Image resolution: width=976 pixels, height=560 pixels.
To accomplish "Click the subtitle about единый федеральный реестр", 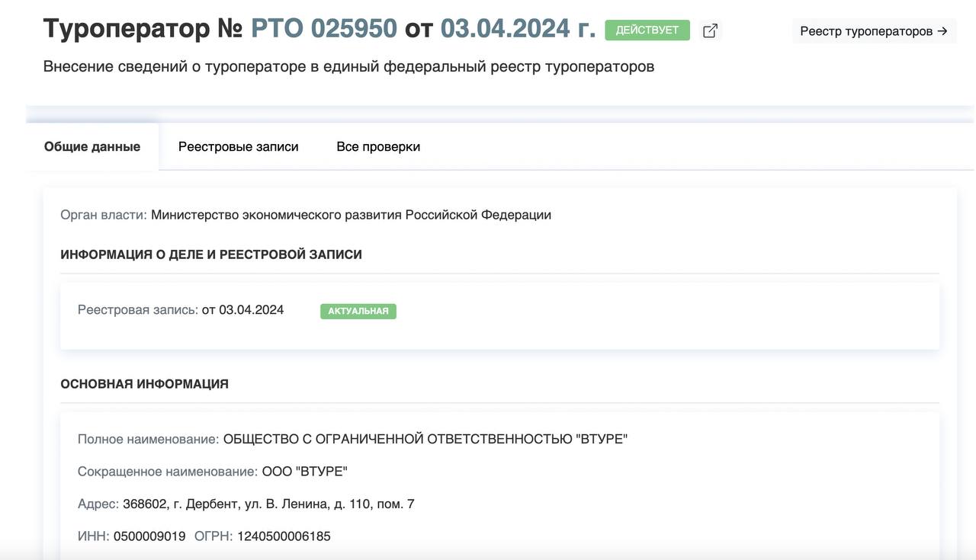I will tap(348, 66).
